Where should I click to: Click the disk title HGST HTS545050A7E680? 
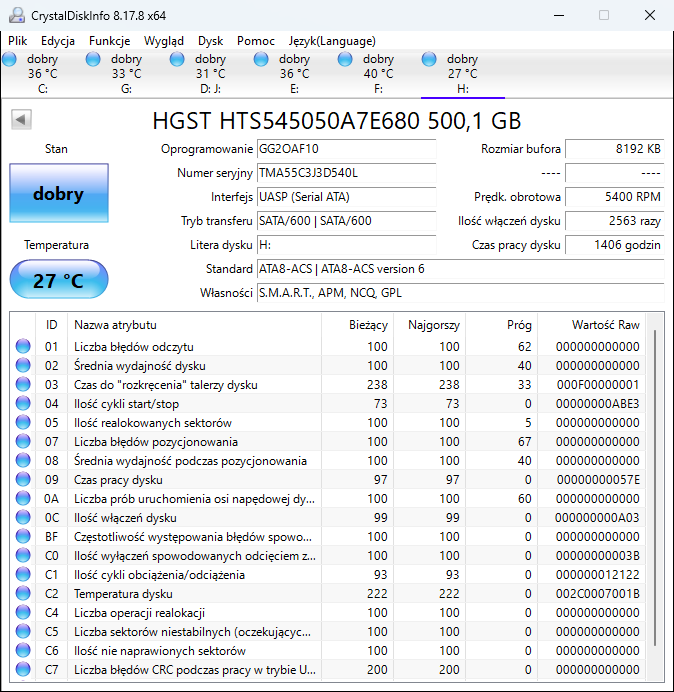[x=337, y=120]
